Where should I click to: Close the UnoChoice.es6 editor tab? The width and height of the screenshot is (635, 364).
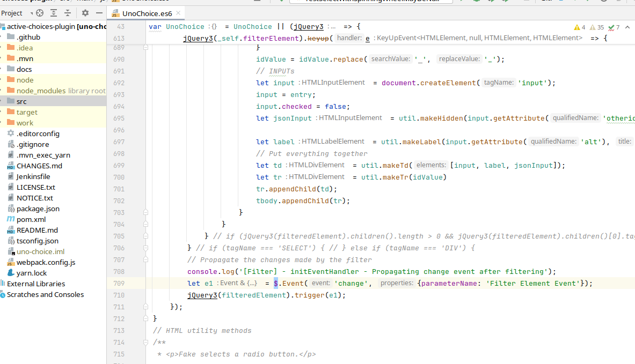[179, 13]
